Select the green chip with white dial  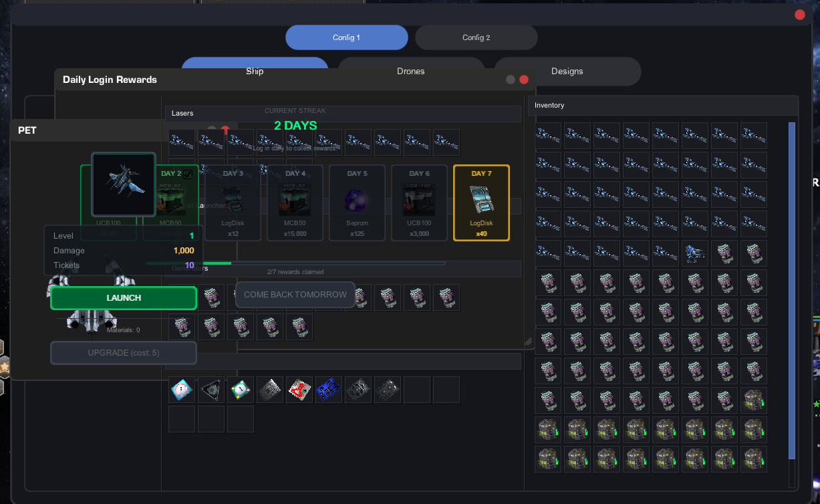point(241,390)
